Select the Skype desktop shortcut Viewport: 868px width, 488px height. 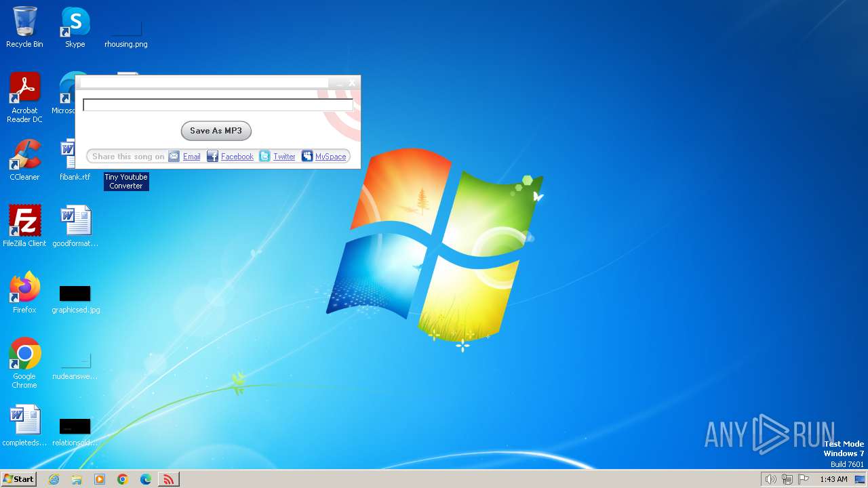pyautogui.click(x=75, y=28)
